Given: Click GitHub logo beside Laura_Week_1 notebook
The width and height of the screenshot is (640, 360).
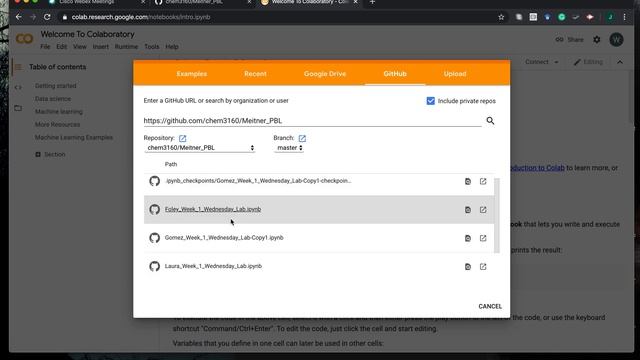Looking at the screenshot, I should (154, 266).
